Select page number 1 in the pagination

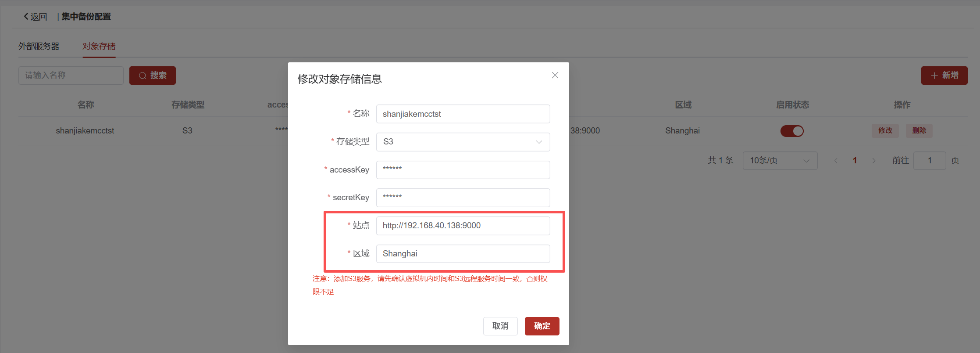[x=855, y=161]
